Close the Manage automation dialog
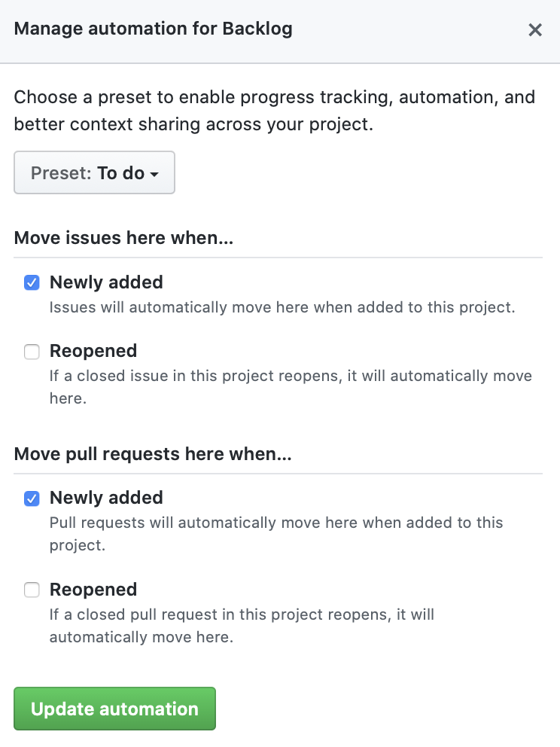Screen dimensions: 560x747 (535, 30)
